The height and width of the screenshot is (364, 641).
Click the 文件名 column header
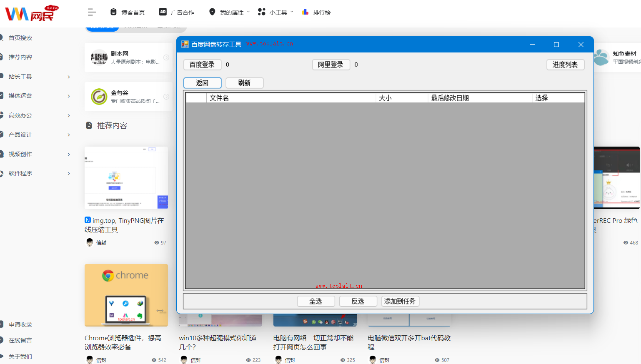[291, 98]
